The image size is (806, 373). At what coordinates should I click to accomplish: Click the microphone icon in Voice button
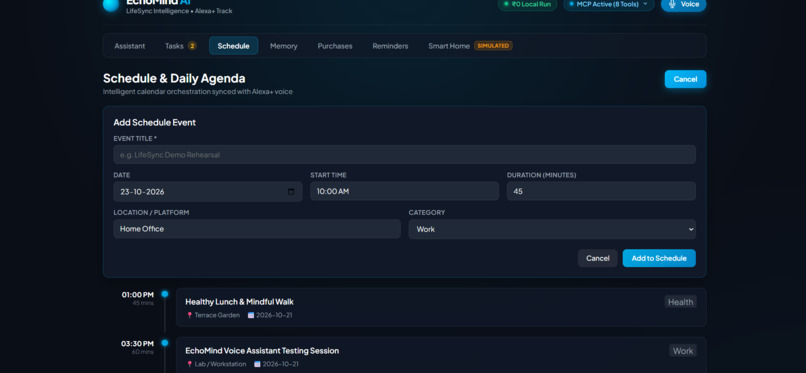coord(672,4)
